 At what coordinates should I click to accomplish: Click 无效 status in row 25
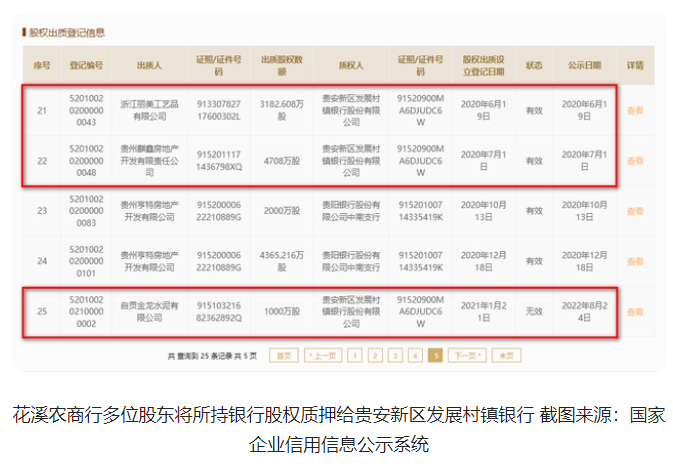tap(534, 311)
